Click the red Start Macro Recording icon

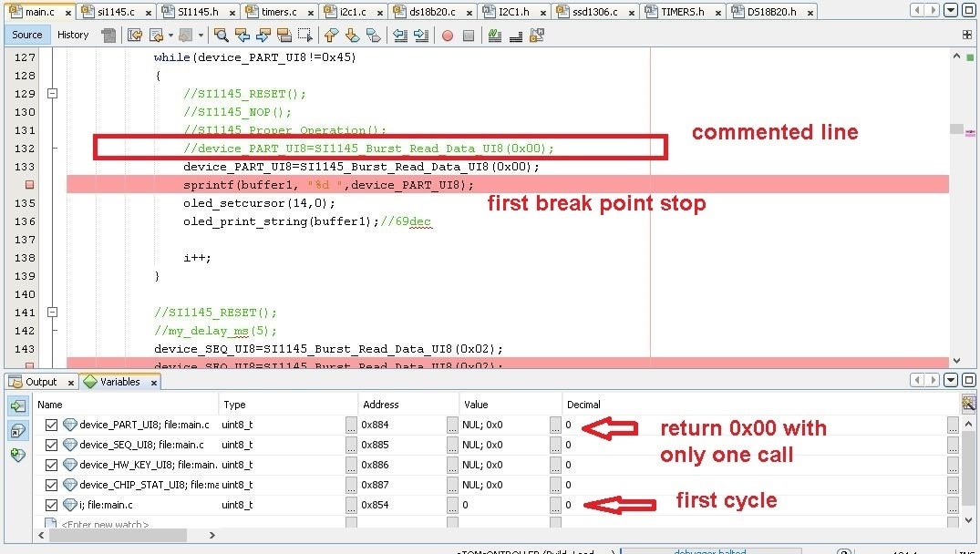tap(447, 36)
